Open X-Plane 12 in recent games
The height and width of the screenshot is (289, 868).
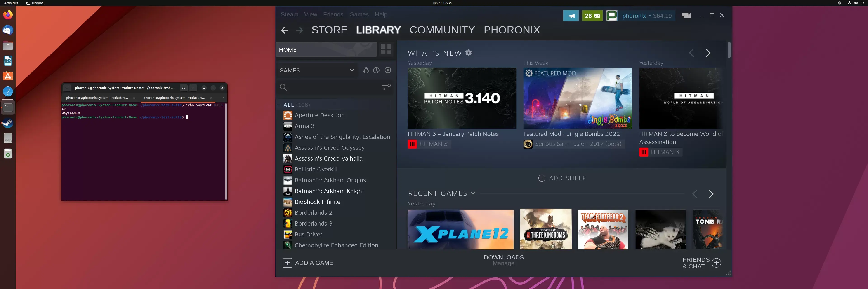[x=460, y=230]
